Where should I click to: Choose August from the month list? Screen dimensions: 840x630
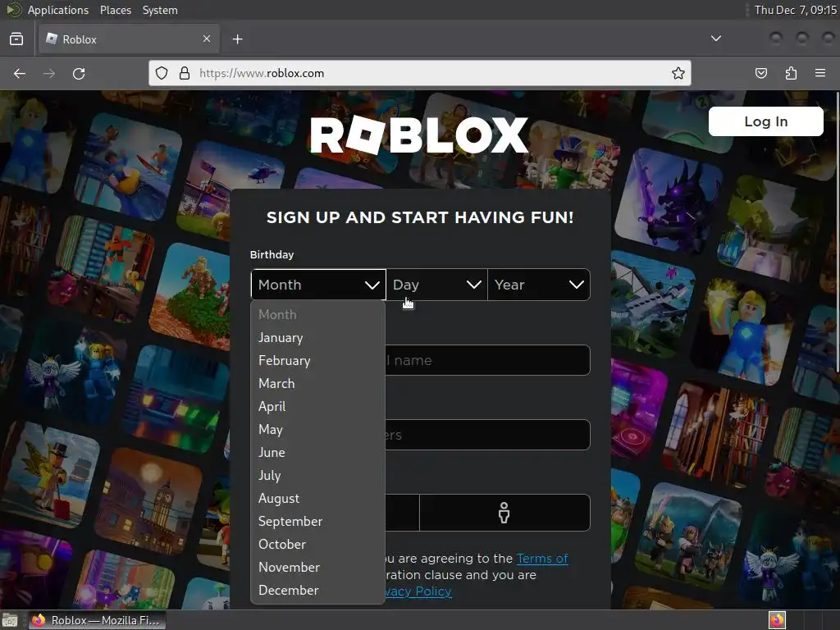point(317,499)
